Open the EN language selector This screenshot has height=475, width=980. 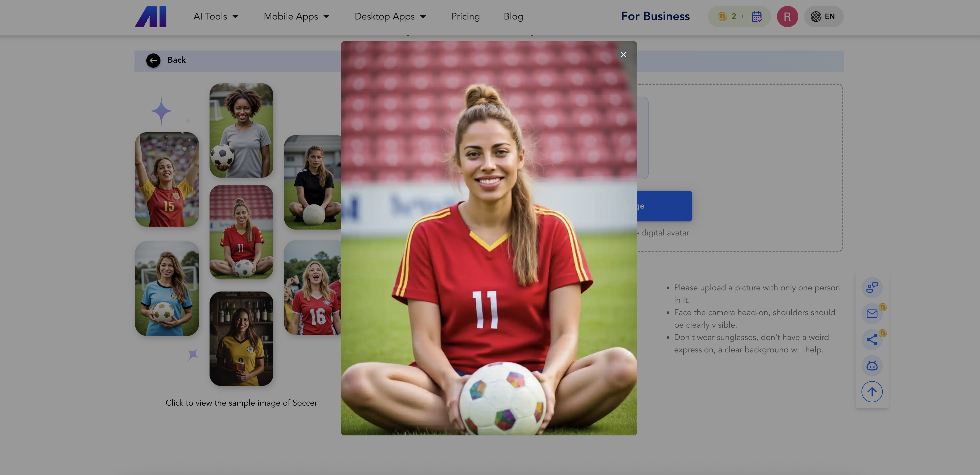point(823,16)
